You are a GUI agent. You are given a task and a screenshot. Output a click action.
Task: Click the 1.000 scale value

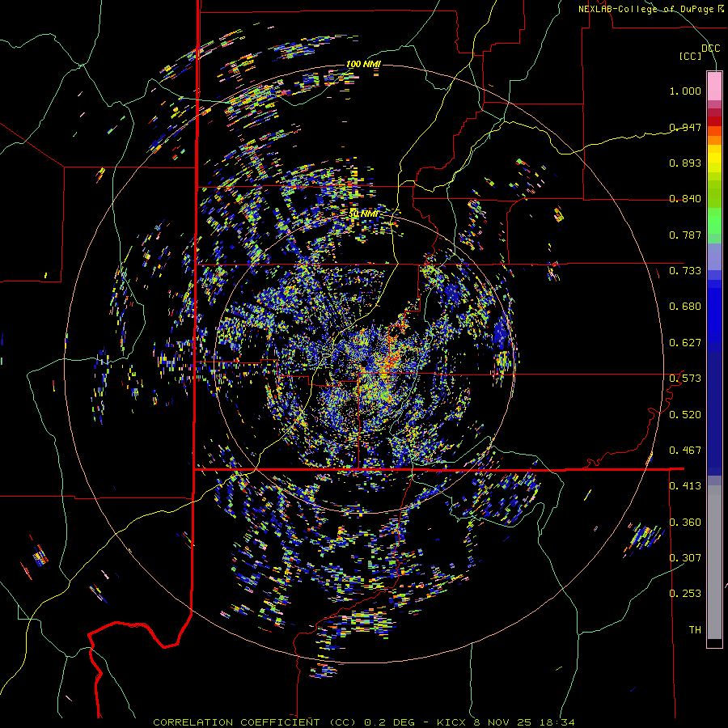coord(685,91)
